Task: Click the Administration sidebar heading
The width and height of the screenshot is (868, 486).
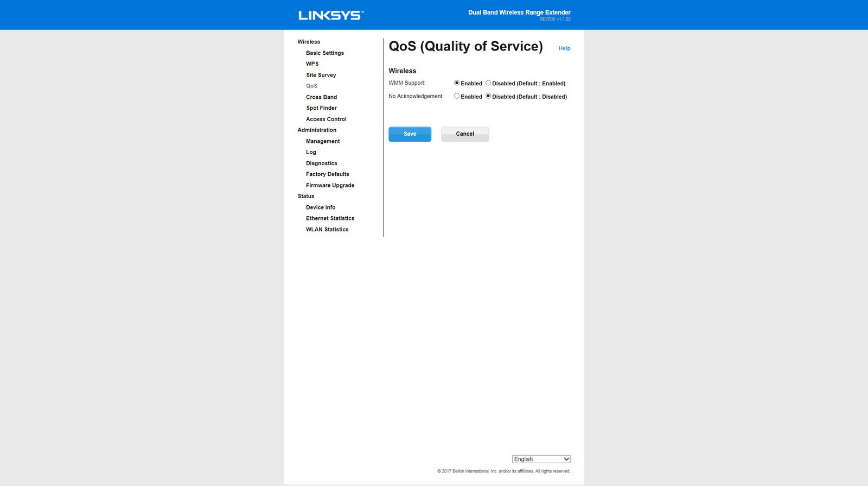Action: (317, 130)
